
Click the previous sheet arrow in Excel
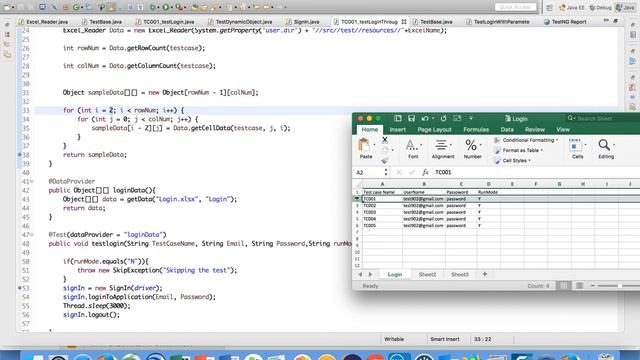point(360,274)
